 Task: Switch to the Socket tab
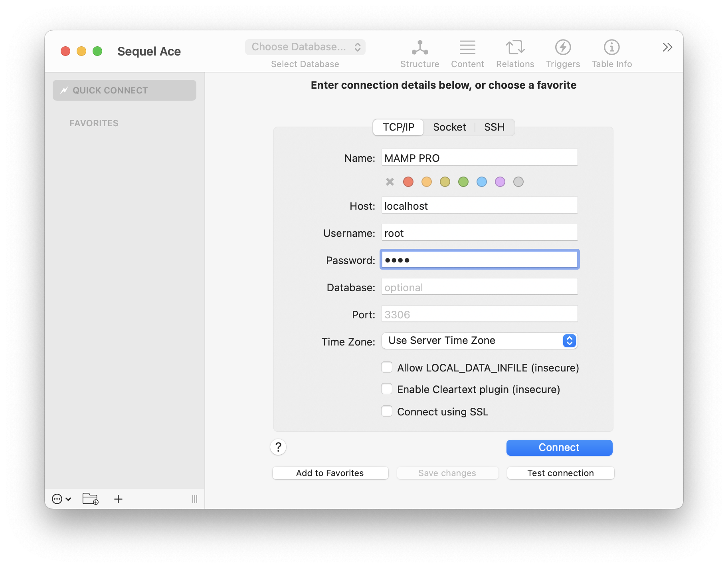coord(449,127)
